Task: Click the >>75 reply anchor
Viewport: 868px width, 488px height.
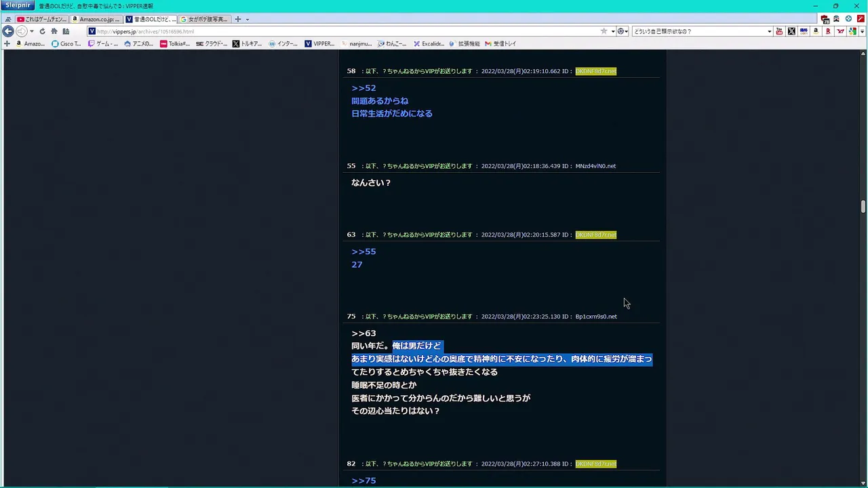Action: pyautogui.click(x=363, y=481)
